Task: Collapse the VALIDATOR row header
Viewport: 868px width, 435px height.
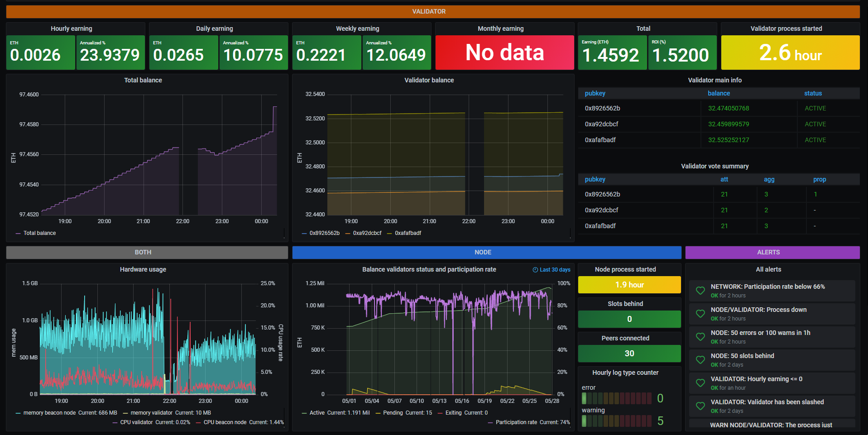Action: (x=429, y=11)
